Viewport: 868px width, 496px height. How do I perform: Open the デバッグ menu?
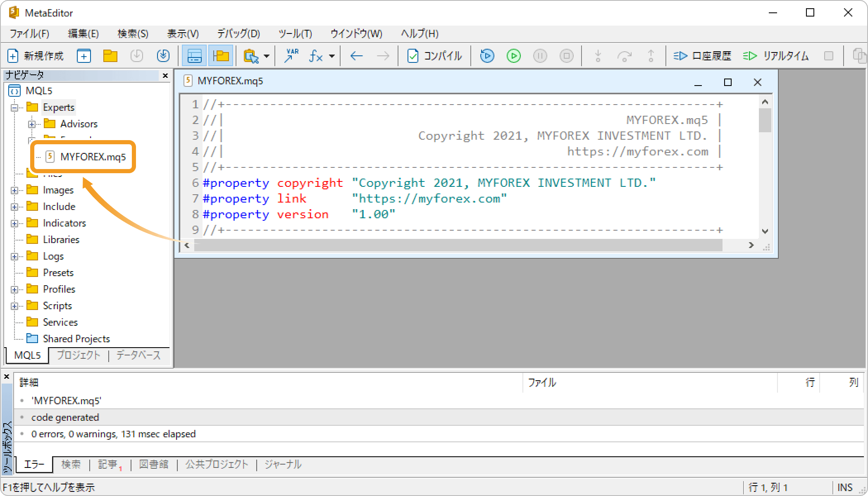point(238,33)
